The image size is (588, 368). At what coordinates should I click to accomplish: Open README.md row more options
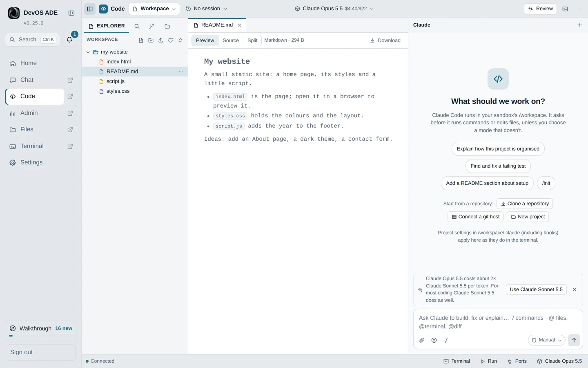point(180,72)
